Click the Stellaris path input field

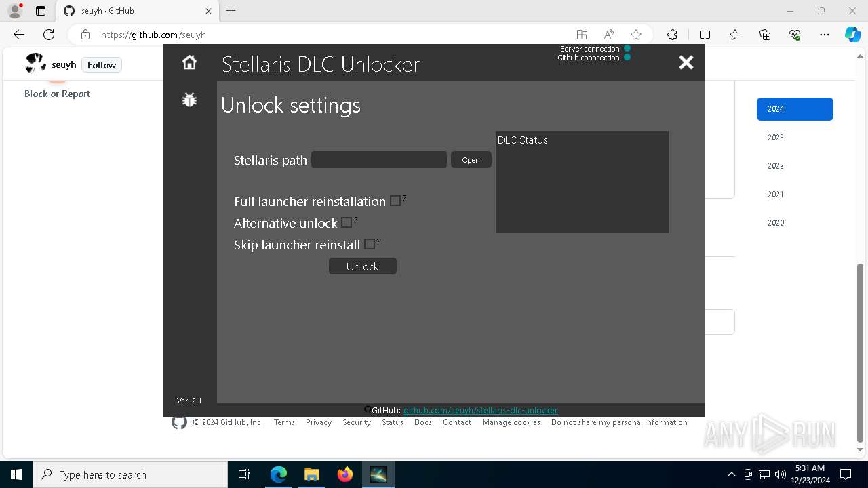pos(379,159)
